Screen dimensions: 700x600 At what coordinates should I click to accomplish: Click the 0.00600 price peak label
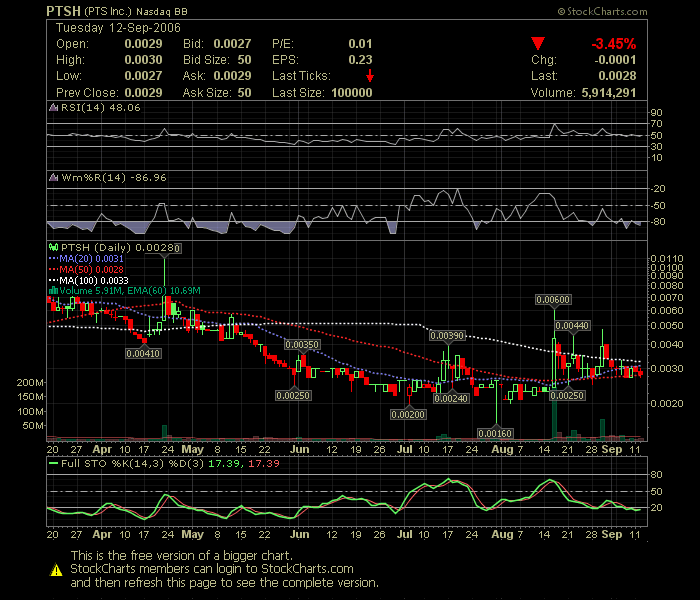pos(553,300)
